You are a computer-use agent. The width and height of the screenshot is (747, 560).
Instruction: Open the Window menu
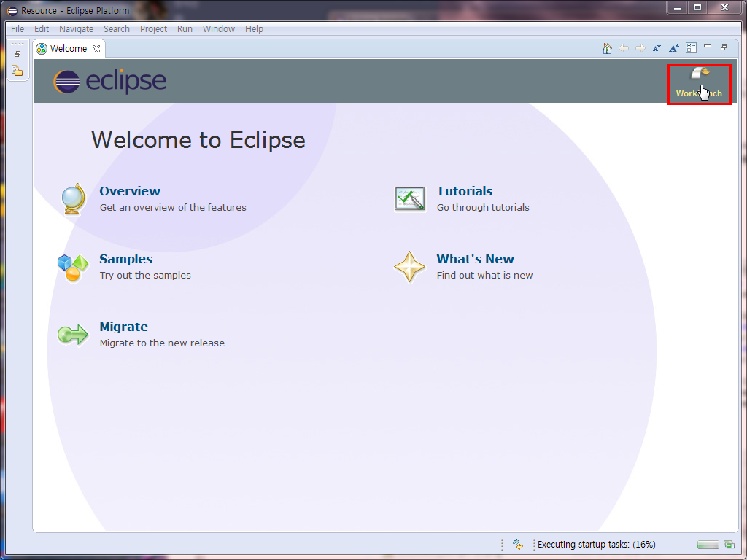pyautogui.click(x=219, y=29)
